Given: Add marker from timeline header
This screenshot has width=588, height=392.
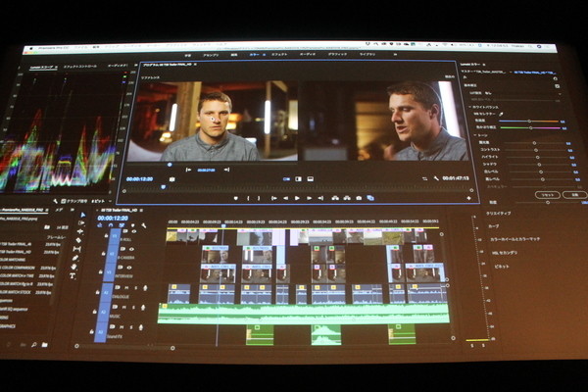Looking at the screenshot, I should [132, 225].
